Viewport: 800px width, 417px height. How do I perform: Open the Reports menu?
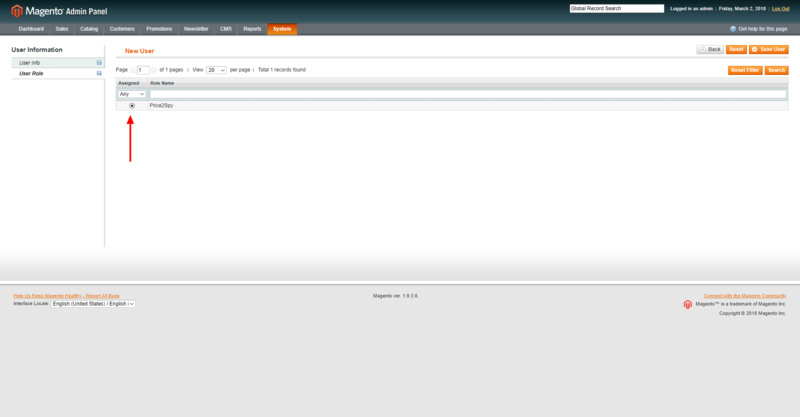252,29
